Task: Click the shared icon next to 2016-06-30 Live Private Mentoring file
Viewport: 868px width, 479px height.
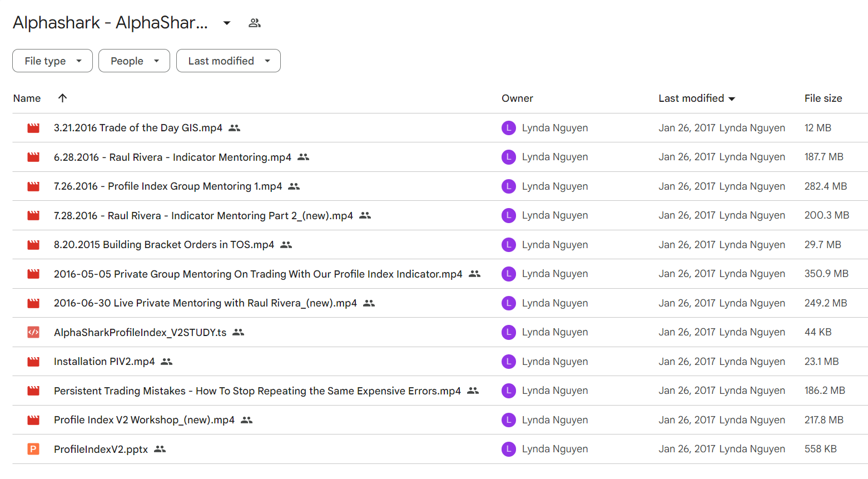Action: (369, 303)
